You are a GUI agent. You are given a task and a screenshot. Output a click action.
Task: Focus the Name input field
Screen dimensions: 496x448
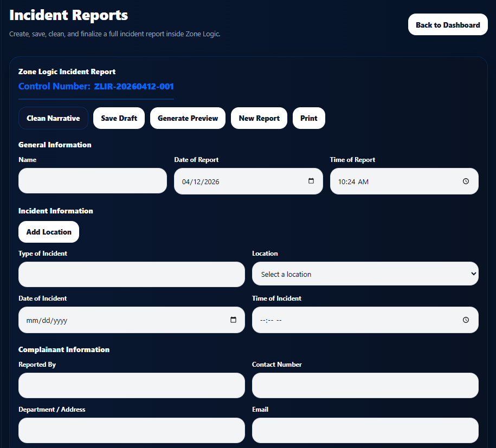pyautogui.click(x=93, y=181)
